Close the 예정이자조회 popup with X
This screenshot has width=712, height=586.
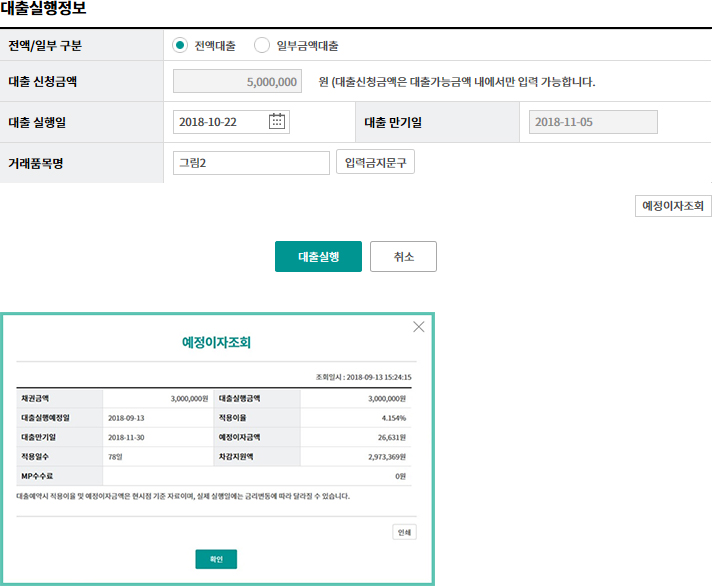pos(418,327)
